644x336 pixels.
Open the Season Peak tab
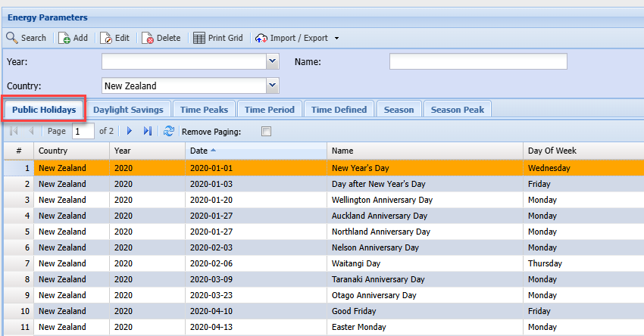coord(457,110)
